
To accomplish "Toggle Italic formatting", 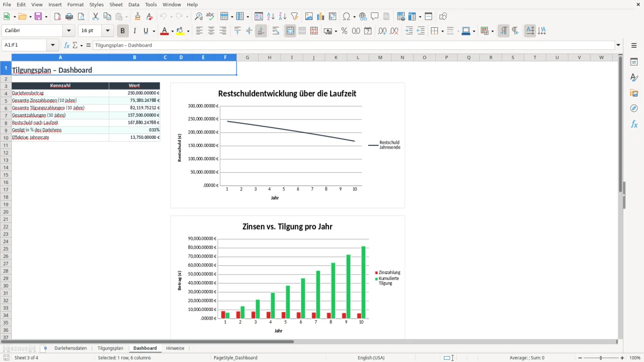I will pyautogui.click(x=135, y=31).
